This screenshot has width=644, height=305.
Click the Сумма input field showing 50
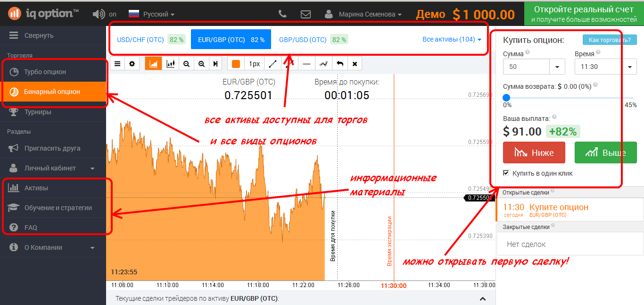(x=527, y=67)
